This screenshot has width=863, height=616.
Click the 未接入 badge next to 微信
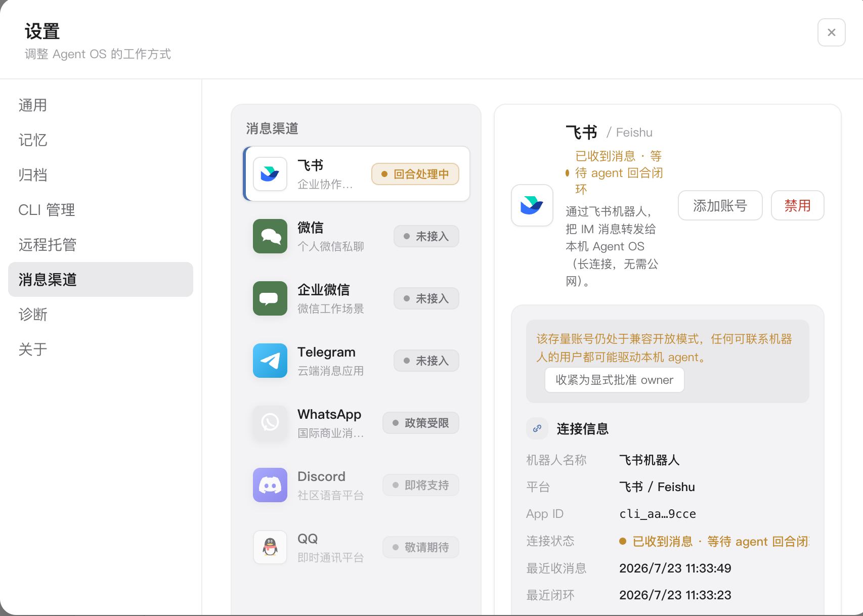point(426,236)
